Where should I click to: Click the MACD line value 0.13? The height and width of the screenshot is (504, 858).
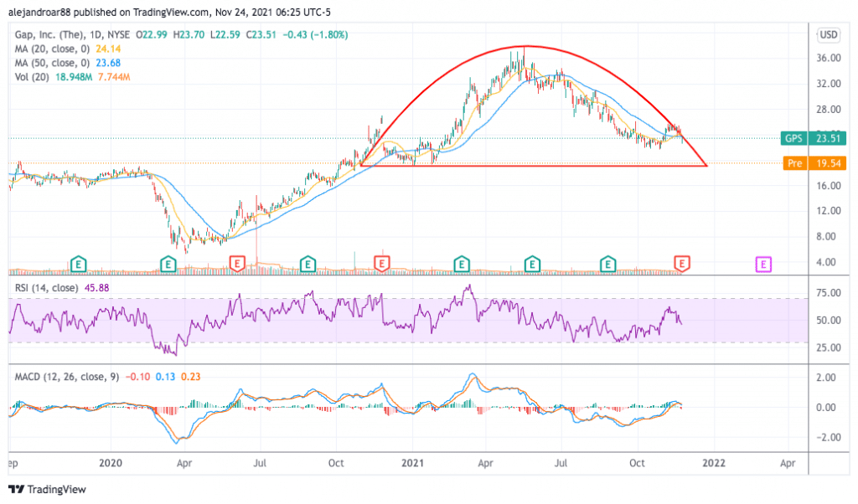[x=165, y=377]
